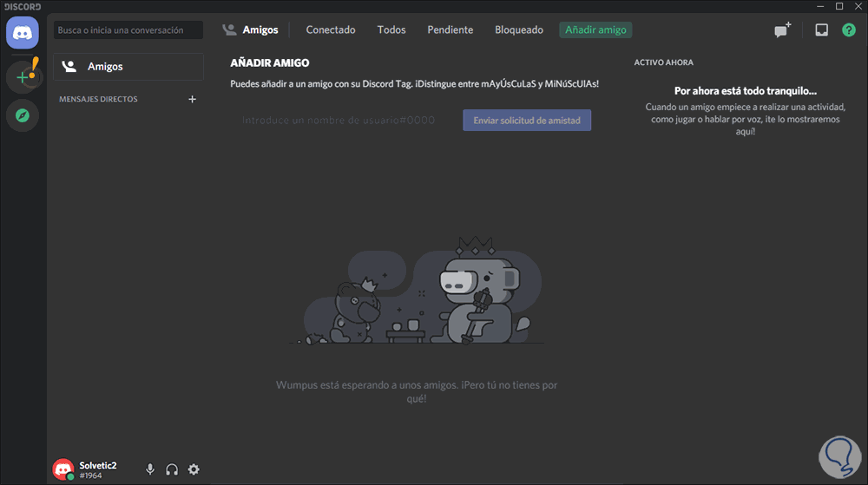This screenshot has width=868, height=485.
Task: Click the MENSAJES DIRECTOS label
Action: coord(99,99)
